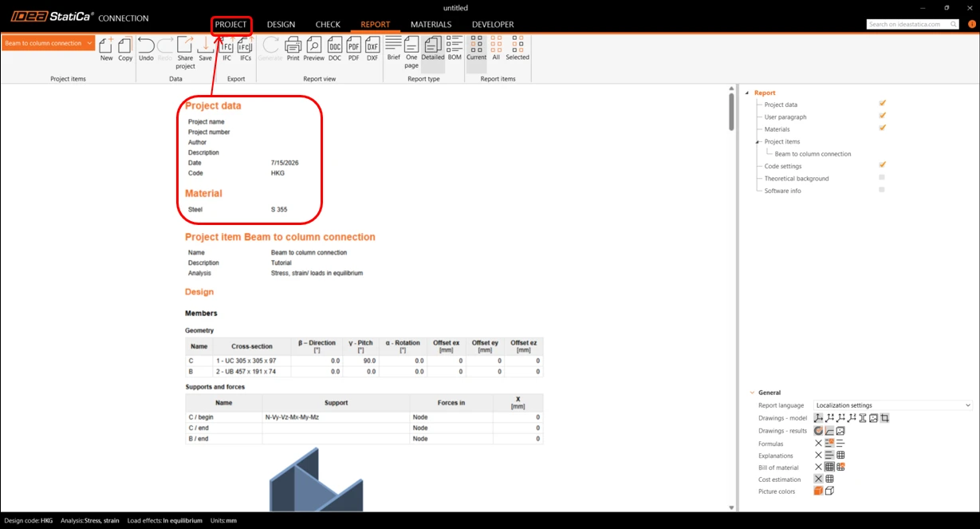980x529 pixels.
Task: Export the single IFC file
Action: [x=227, y=49]
